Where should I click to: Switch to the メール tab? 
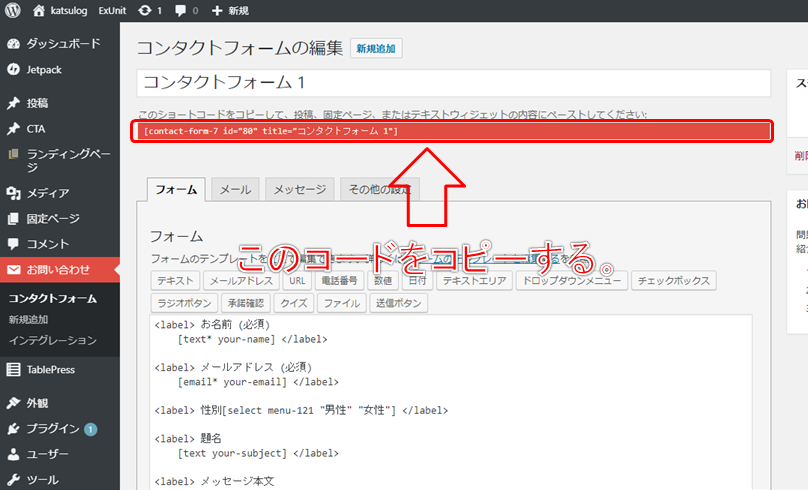coord(235,190)
